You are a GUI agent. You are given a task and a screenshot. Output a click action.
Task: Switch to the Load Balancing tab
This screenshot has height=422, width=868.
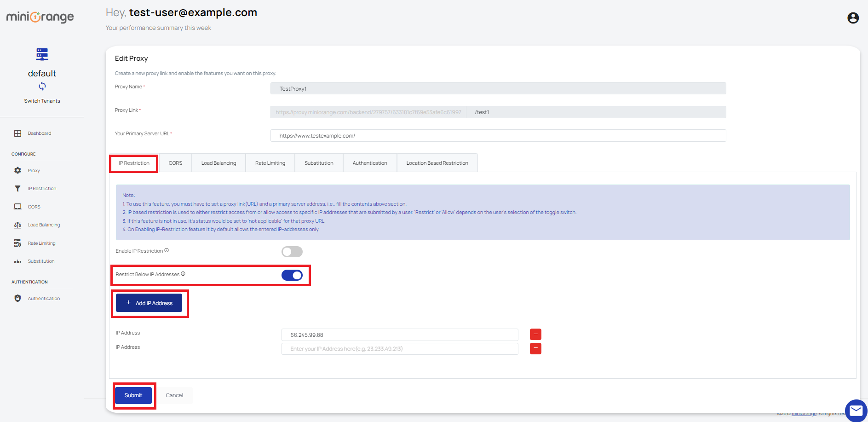click(x=218, y=163)
